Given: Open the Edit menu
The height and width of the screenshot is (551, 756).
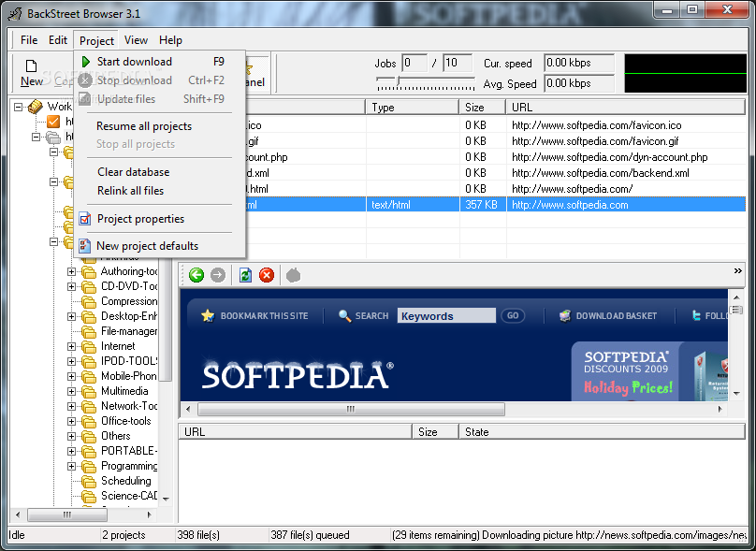Looking at the screenshot, I should pos(58,40).
